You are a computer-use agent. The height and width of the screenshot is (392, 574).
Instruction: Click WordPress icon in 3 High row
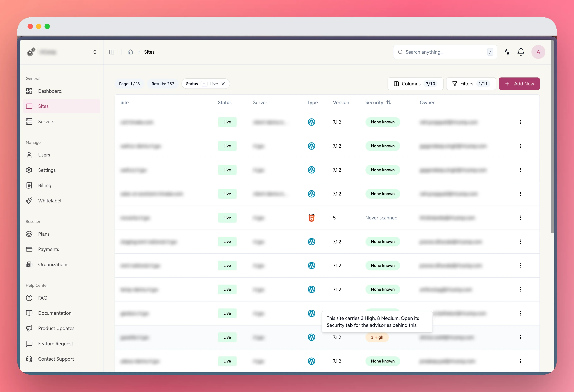311,337
